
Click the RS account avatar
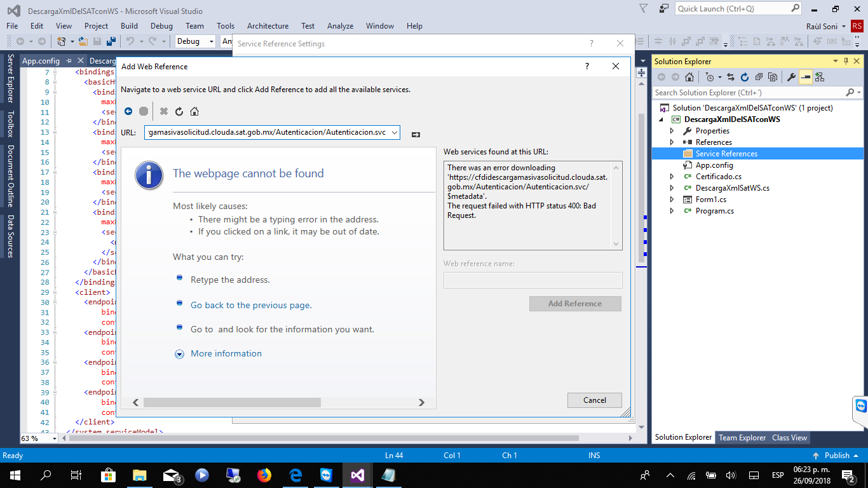(x=857, y=26)
